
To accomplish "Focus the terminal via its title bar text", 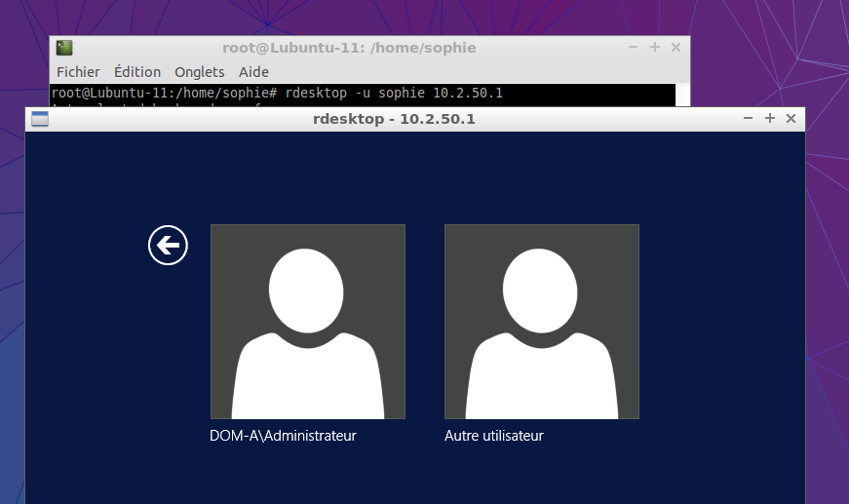I will (x=349, y=48).
